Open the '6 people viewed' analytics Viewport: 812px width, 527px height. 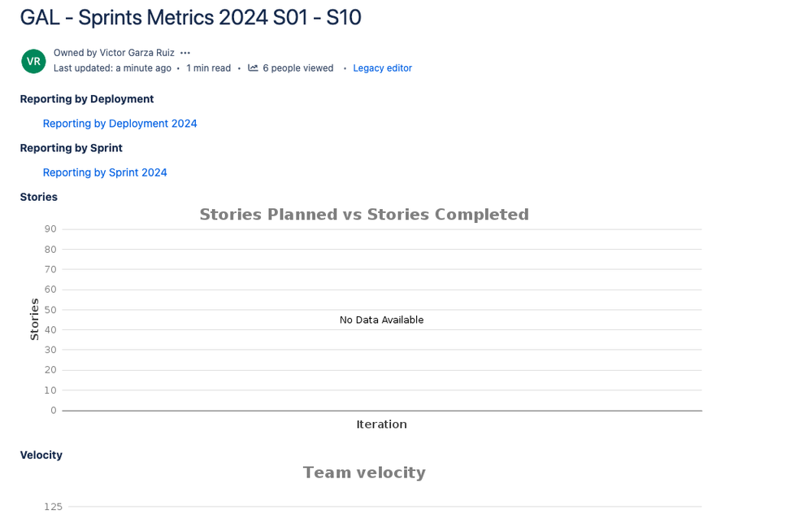pyautogui.click(x=297, y=68)
